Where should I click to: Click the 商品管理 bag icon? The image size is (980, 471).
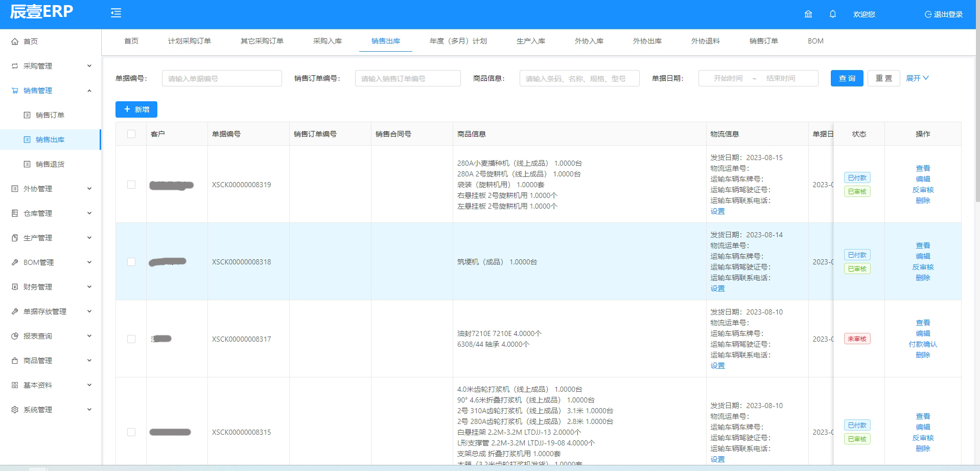pyautogui.click(x=15, y=361)
